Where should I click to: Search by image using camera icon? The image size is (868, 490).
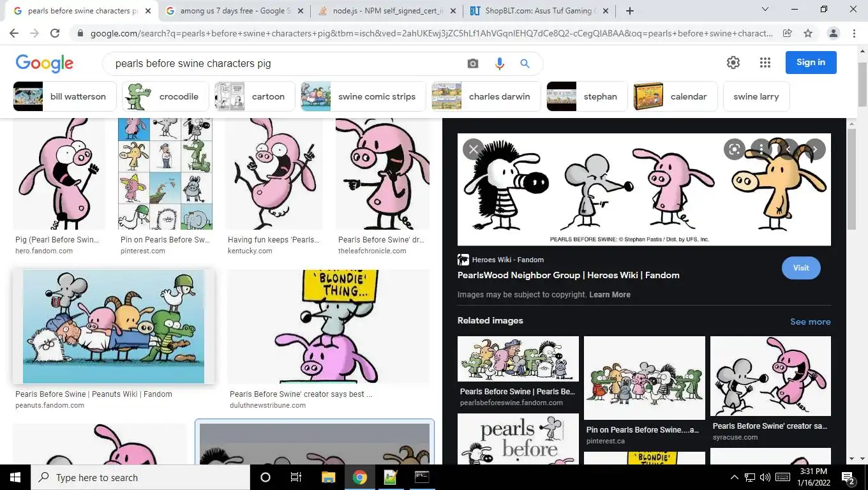pos(473,64)
